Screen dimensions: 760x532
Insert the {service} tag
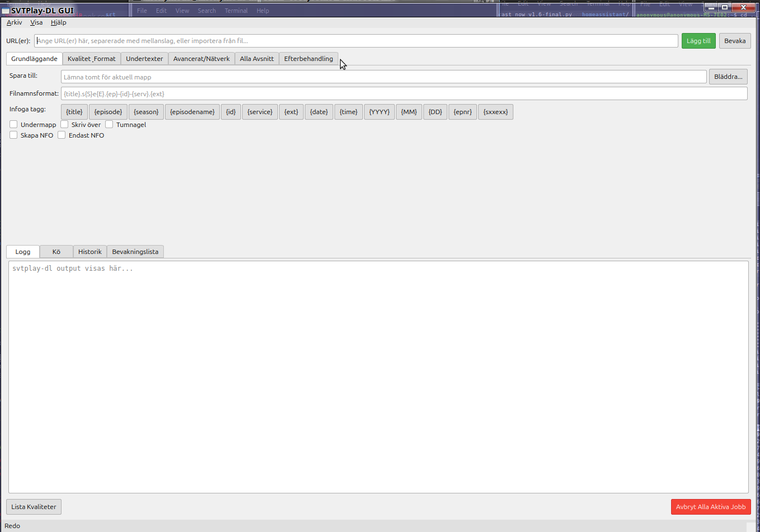[259, 111]
